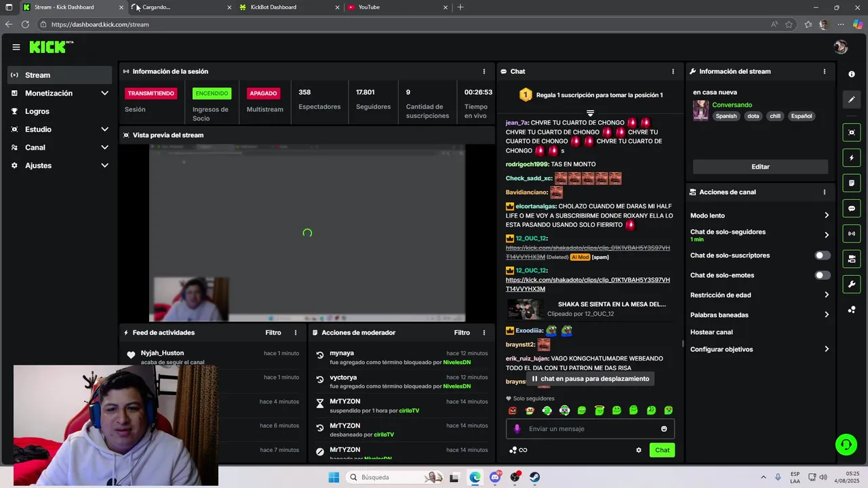Open Steam from the taskbar

coord(534,477)
